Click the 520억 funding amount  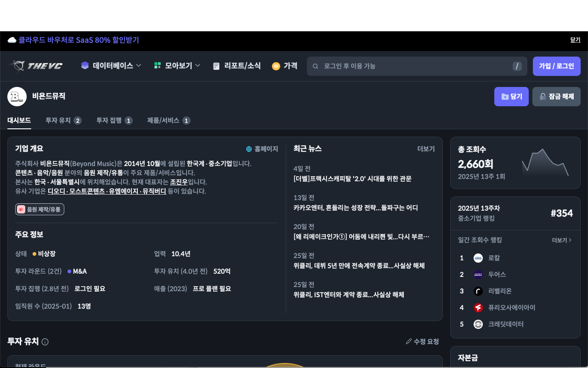tap(222, 271)
